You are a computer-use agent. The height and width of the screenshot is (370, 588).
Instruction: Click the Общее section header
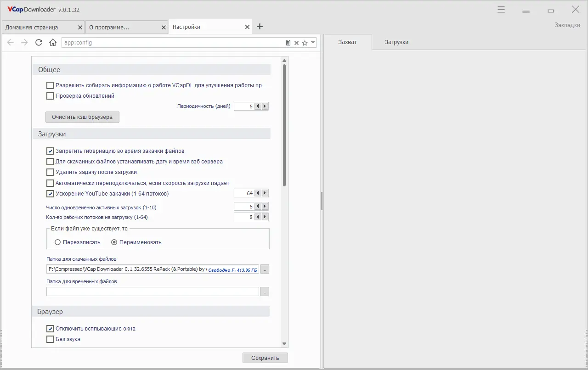pyautogui.click(x=152, y=70)
